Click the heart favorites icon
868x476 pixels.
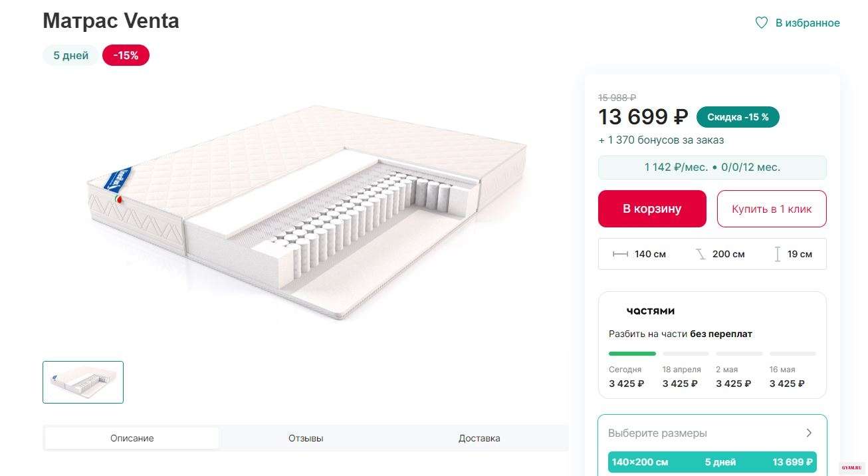click(x=762, y=23)
